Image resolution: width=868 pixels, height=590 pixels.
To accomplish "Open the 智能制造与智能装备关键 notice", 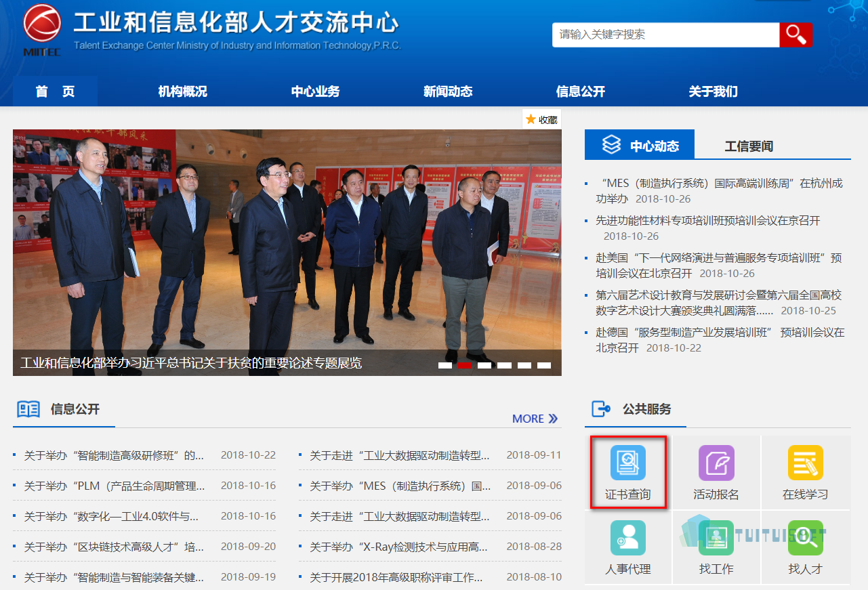I will (x=114, y=577).
